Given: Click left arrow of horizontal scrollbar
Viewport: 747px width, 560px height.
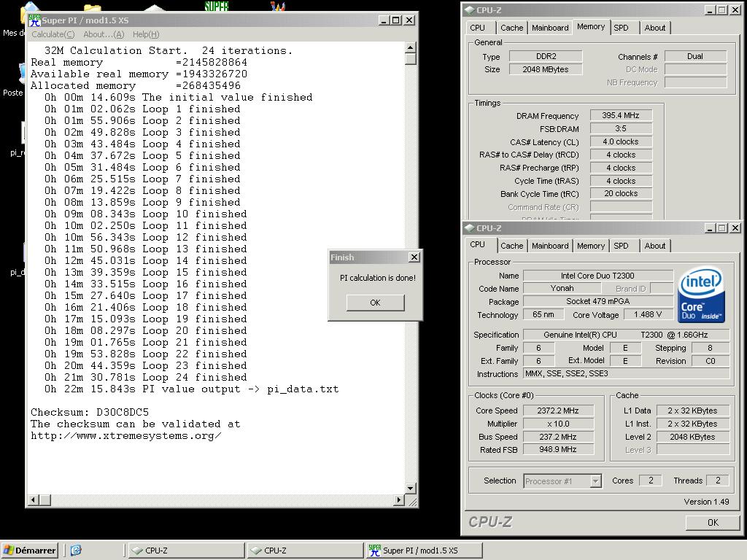Looking at the screenshot, I should click(33, 500).
